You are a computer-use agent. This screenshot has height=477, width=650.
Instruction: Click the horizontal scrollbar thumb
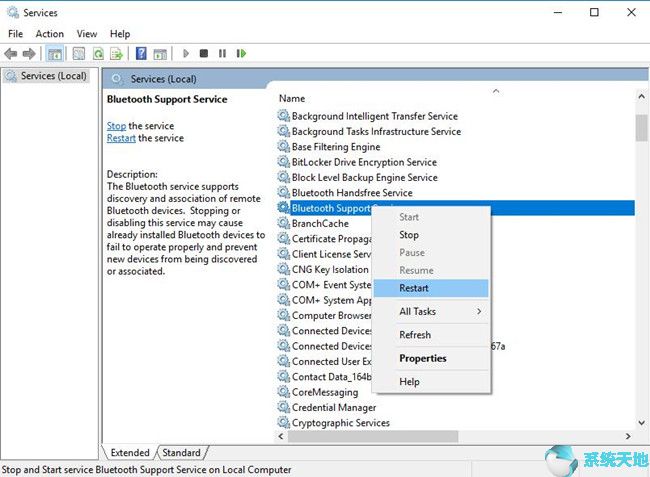coord(373,436)
